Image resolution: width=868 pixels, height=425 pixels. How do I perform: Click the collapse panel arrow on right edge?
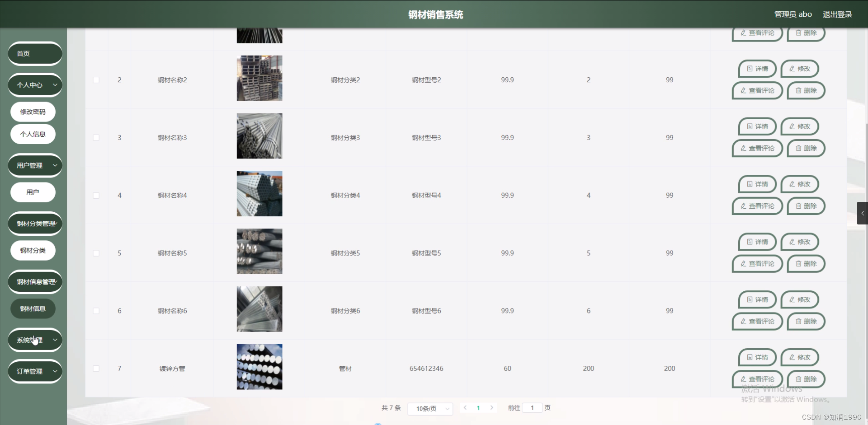click(x=863, y=213)
